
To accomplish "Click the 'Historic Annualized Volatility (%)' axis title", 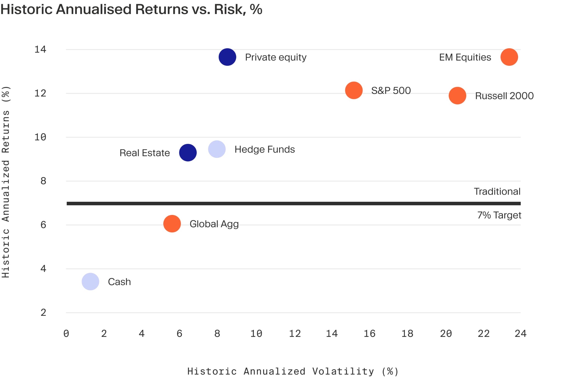I will [293, 371].
